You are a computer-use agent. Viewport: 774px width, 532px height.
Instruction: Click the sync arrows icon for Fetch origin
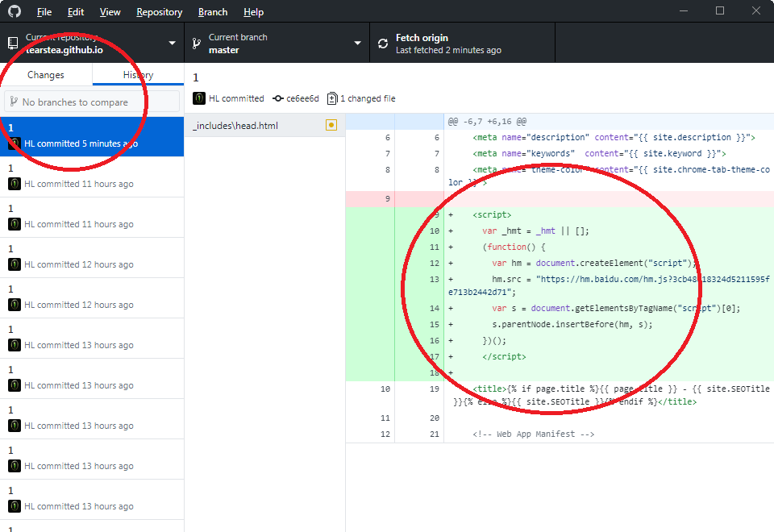382,44
